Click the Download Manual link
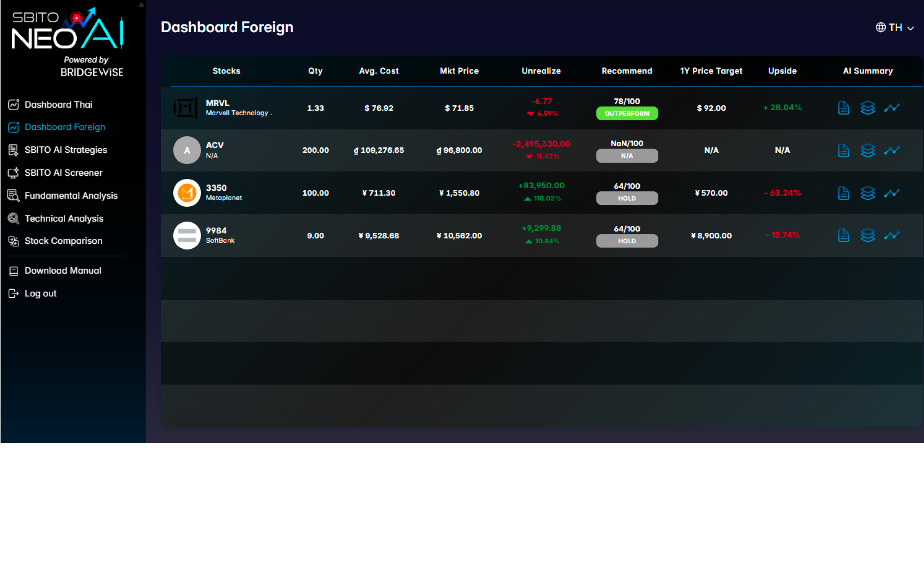924x561 pixels. point(63,271)
